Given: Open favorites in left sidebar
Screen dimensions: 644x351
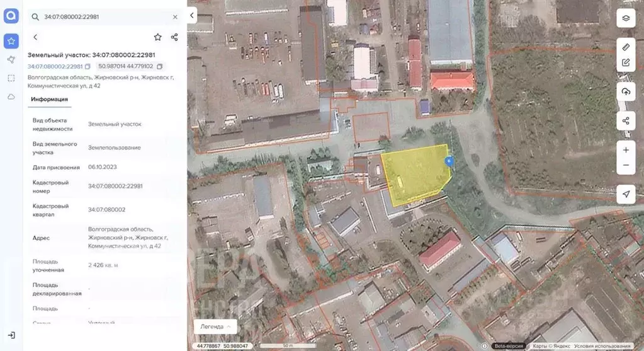Looking at the screenshot, I should (11, 41).
